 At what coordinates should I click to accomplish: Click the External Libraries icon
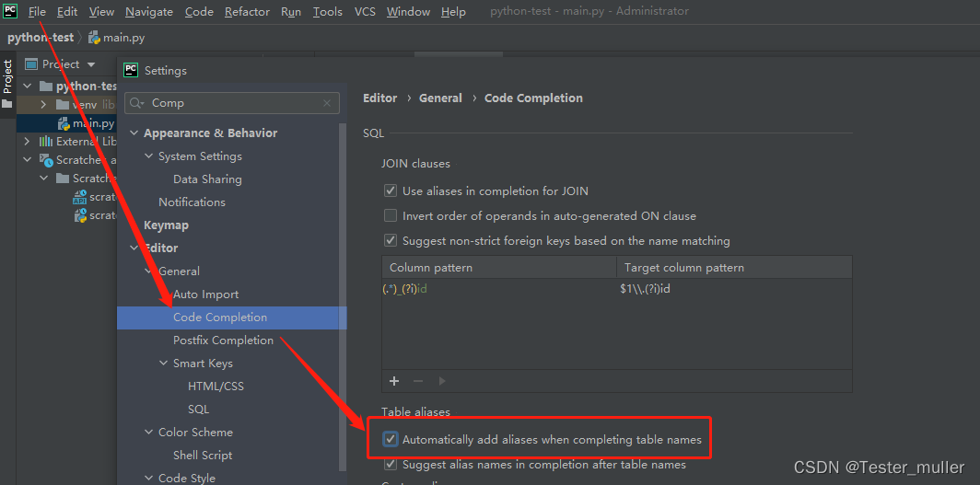click(x=46, y=142)
